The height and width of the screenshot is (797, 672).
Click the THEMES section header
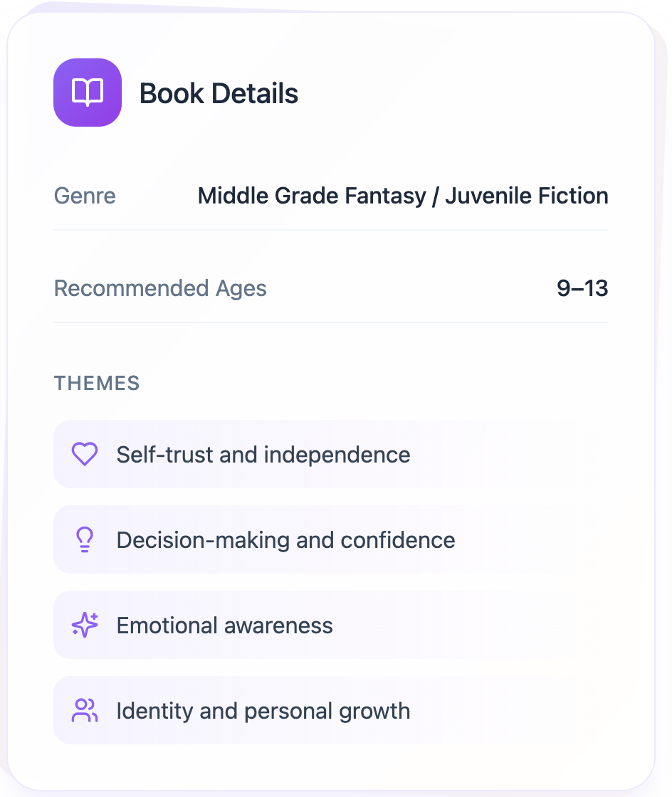pyautogui.click(x=97, y=383)
